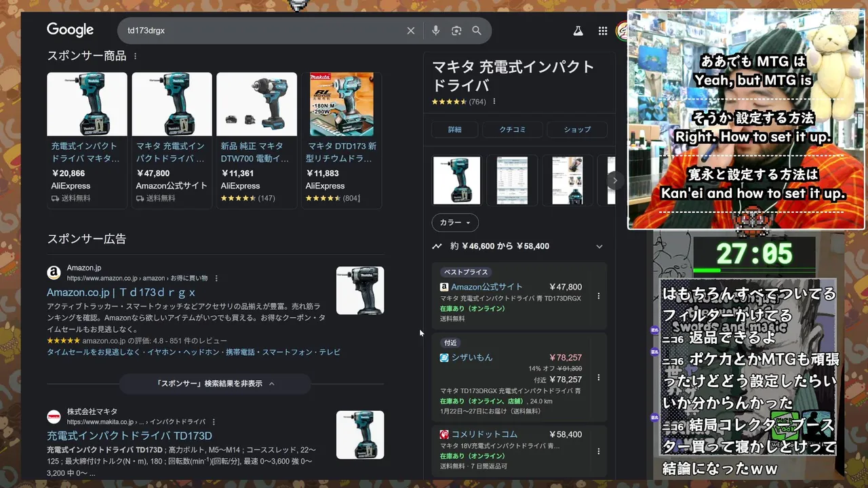The height and width of the screenshot is (488, 868).
Task: Collapse sponsored results with 非表示 button
Action: tap(216, 384)
